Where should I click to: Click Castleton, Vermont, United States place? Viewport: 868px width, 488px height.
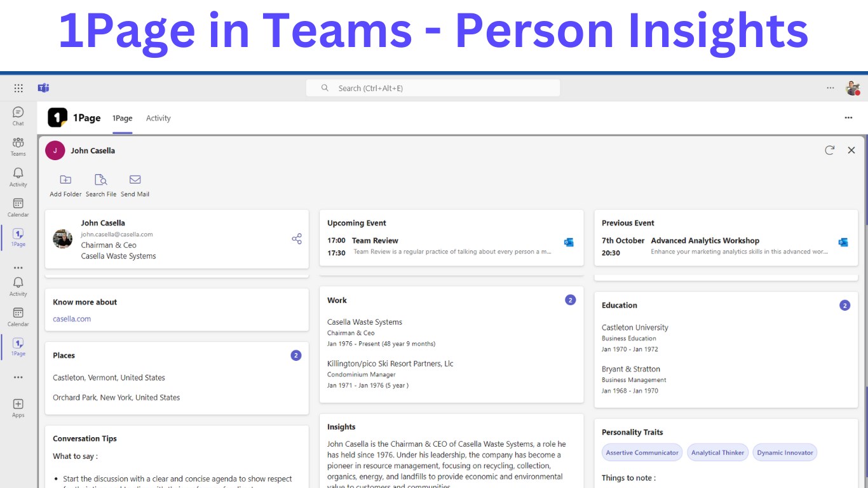click(109, 377)
